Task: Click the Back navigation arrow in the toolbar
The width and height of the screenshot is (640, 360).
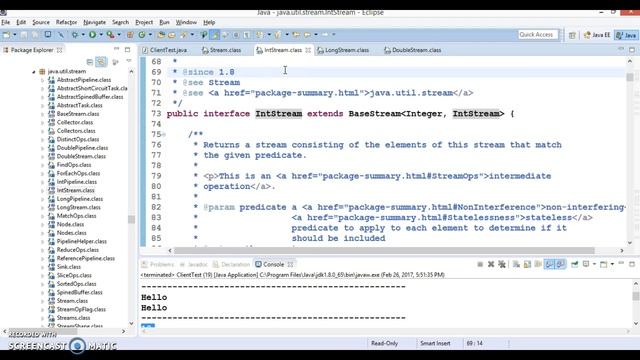Action: point(307,35)
